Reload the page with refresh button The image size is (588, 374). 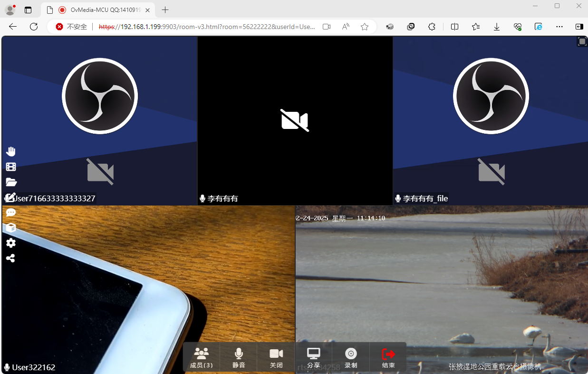pyautogui.click(x=34, y=27)
